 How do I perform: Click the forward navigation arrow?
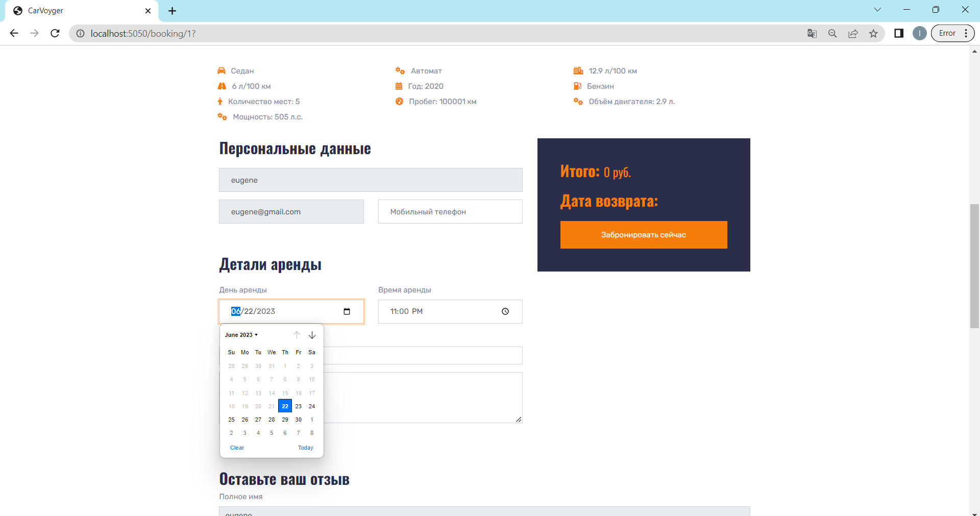[x=34, y=33]
